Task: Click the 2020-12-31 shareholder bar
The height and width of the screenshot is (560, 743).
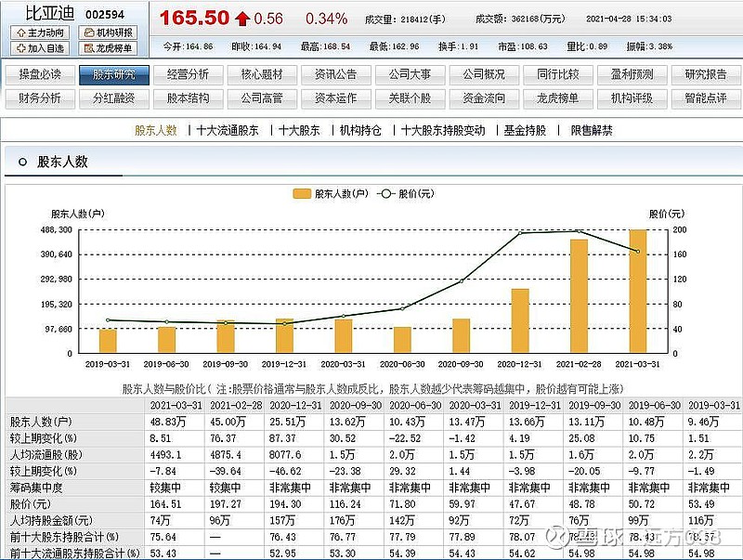Action: (x=520, y=320)
